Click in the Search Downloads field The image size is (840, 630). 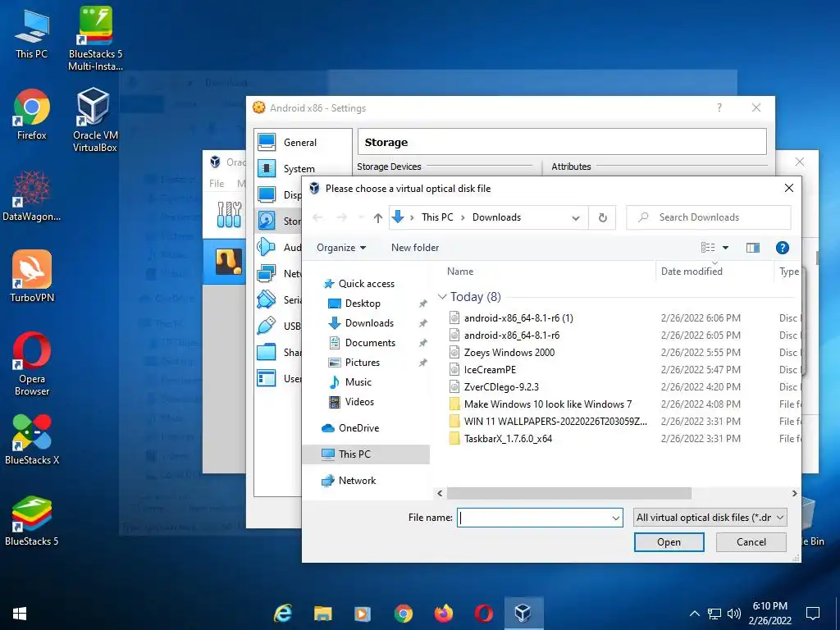click(708, 217)
